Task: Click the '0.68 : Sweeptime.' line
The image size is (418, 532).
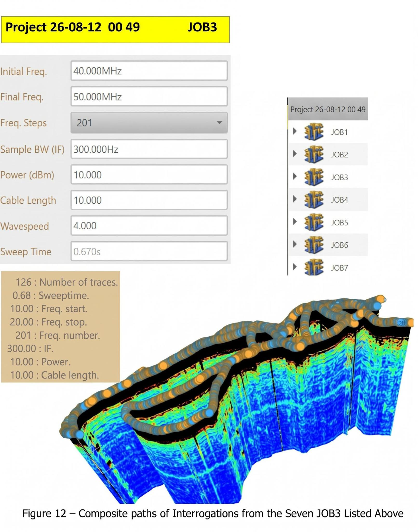Action: 51,295
